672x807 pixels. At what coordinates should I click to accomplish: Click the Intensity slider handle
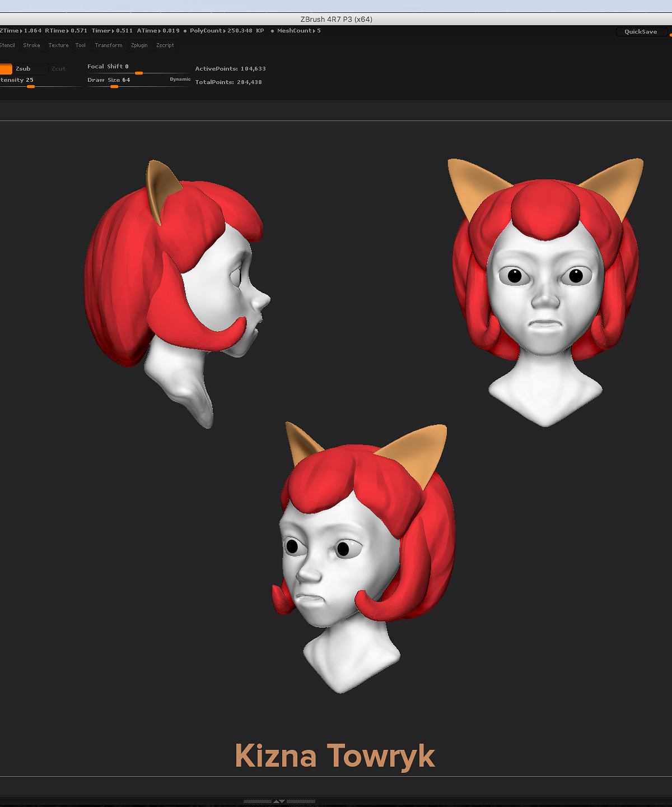(31, 87)
